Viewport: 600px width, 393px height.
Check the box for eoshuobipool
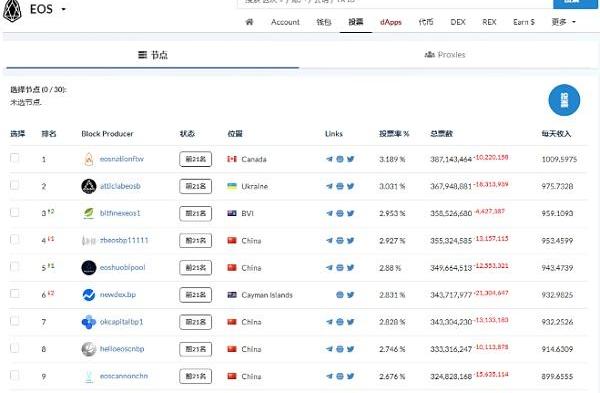pyautogui.click(x=15, y=267)
